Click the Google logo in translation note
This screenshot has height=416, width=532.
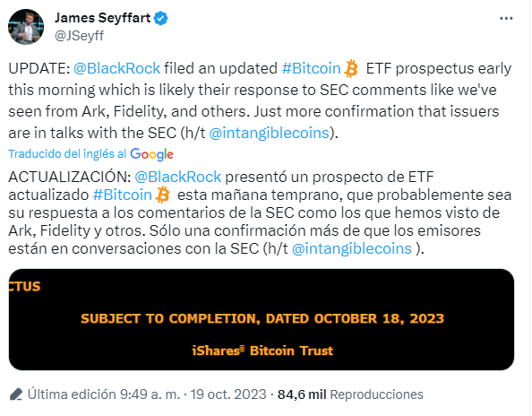pos(151,154)
